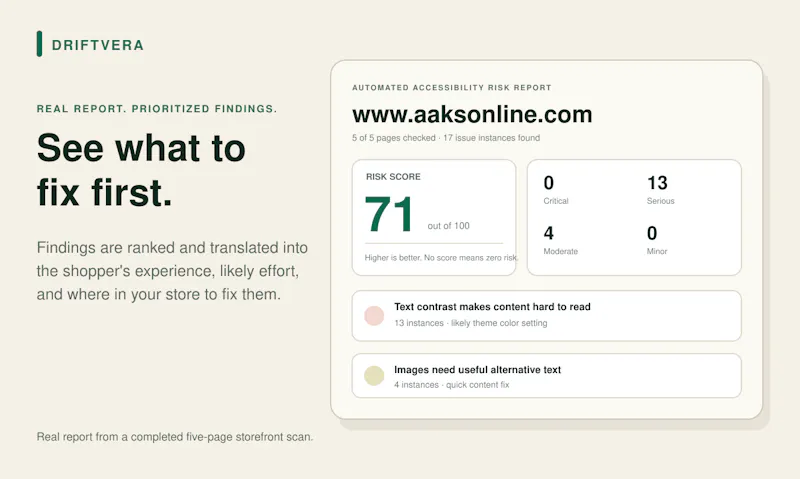Click the green Driftvera logo bar
This screenshot has width=800, height=479.
coord(39,44)
